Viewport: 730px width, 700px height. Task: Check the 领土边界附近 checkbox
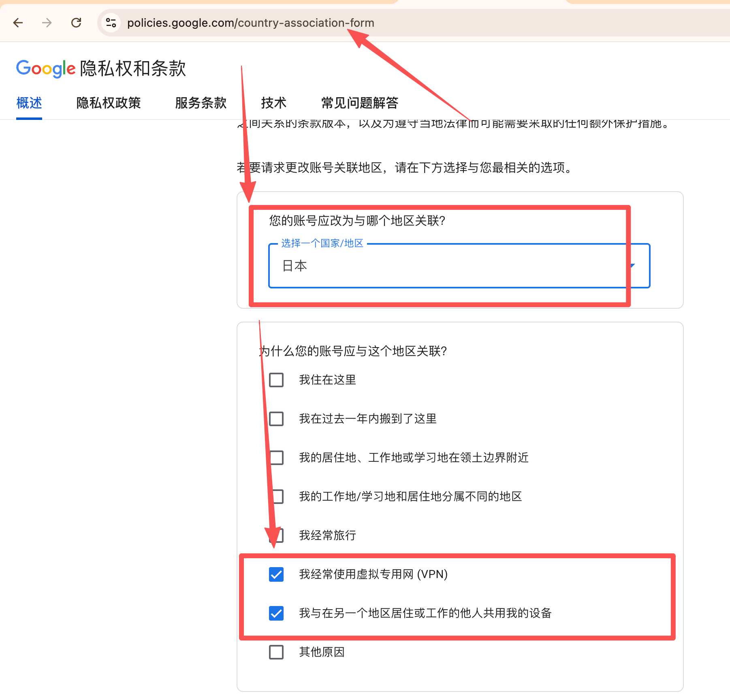click(x=276, y=458)
